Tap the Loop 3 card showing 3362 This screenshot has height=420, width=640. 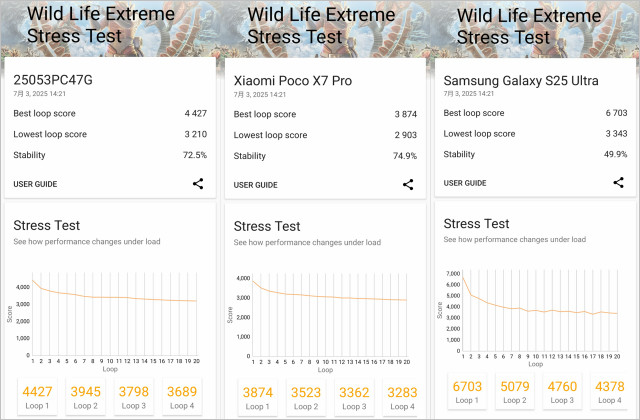pyautogui.click(x=356, y=397)
